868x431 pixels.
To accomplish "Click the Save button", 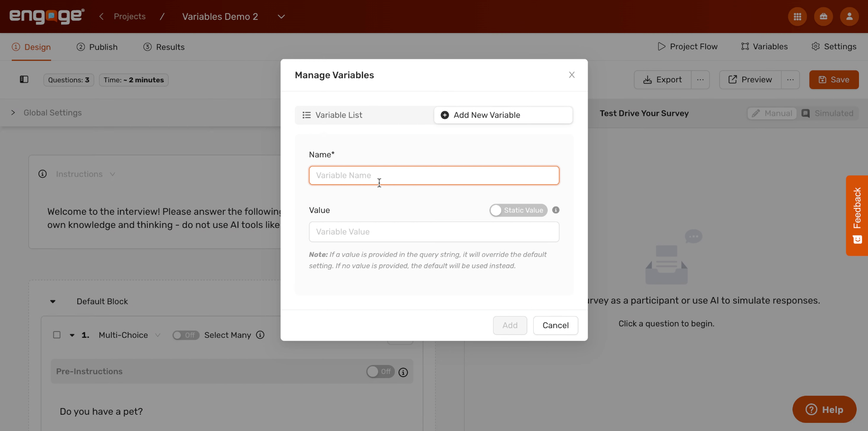I will pos(834,80).
